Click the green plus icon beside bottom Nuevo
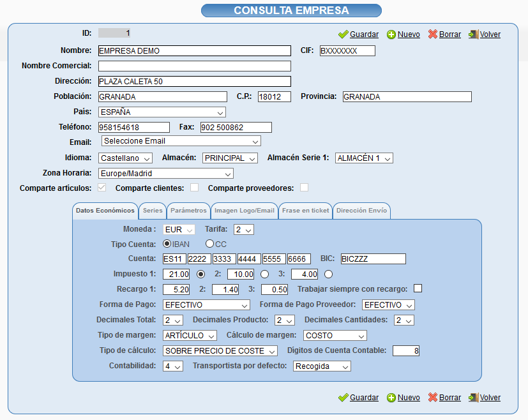 (x=391, y=398)
